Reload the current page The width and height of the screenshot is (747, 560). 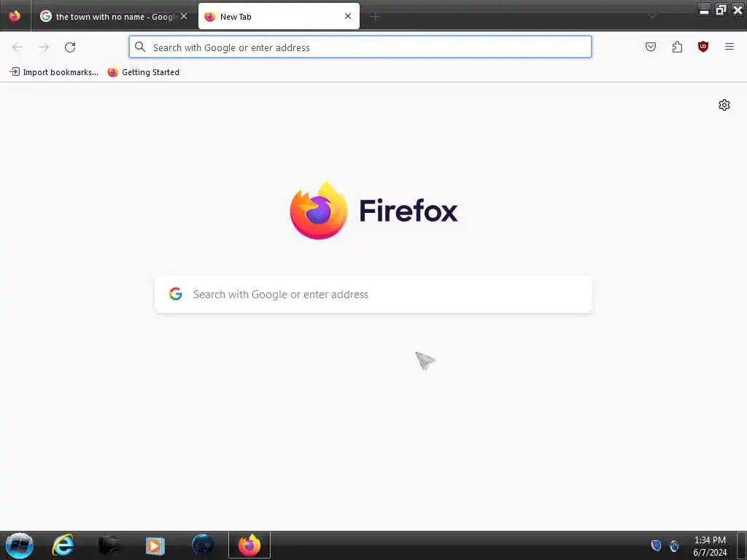point(70,47)
